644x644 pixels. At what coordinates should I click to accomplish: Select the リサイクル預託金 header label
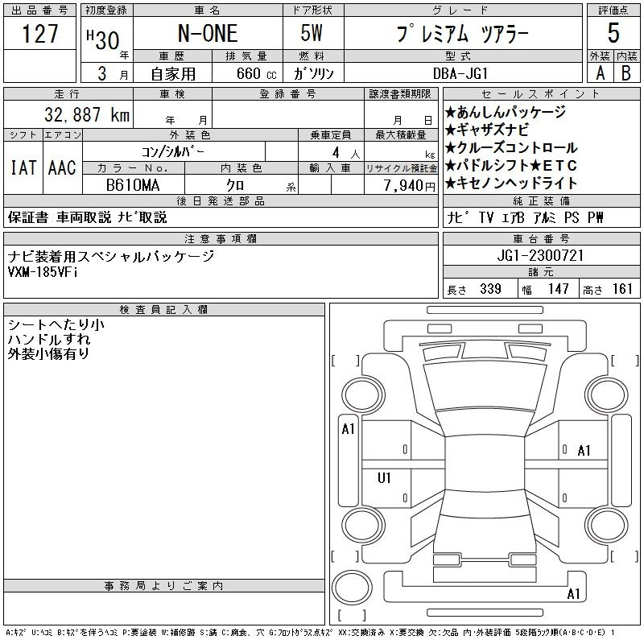(401, 168)
